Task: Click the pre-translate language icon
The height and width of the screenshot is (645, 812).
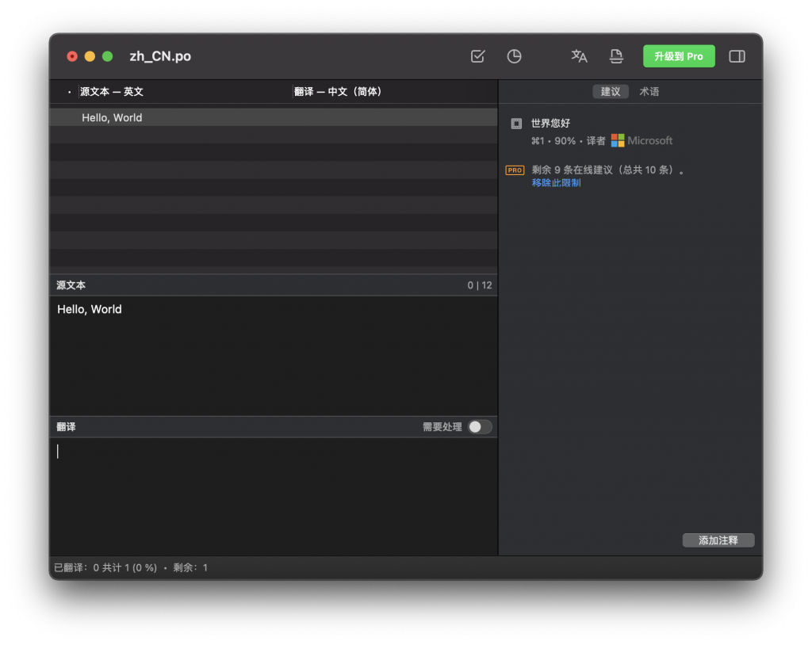Action: pyautogui.click(x=579, y=56)
